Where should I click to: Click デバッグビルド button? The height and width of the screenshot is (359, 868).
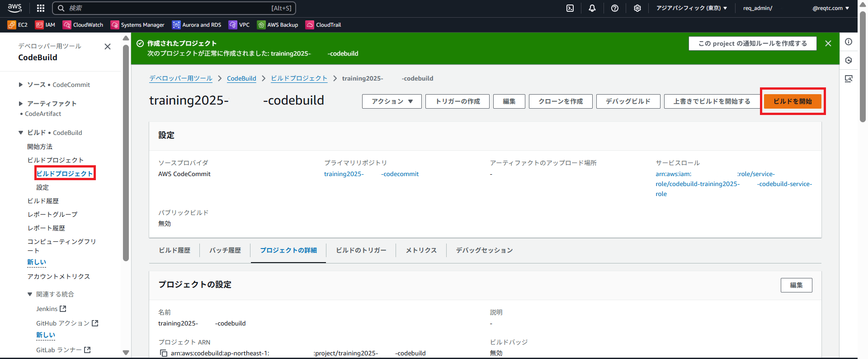coord(628,101)
